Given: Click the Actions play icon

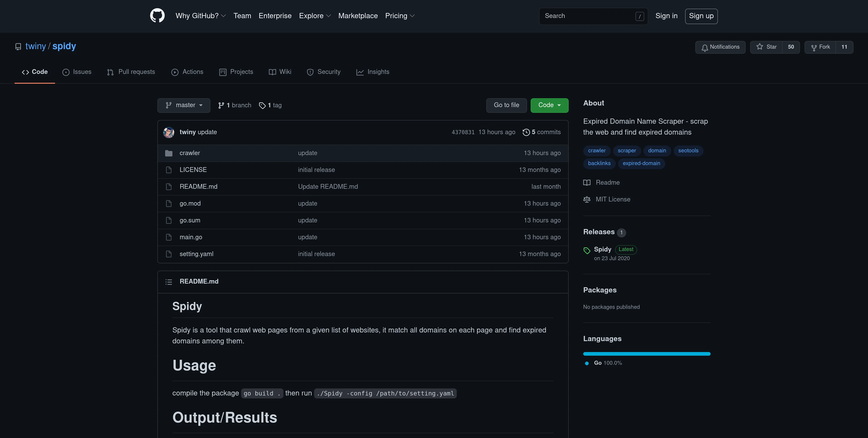Looking at the screenshot, I should 175,72.
